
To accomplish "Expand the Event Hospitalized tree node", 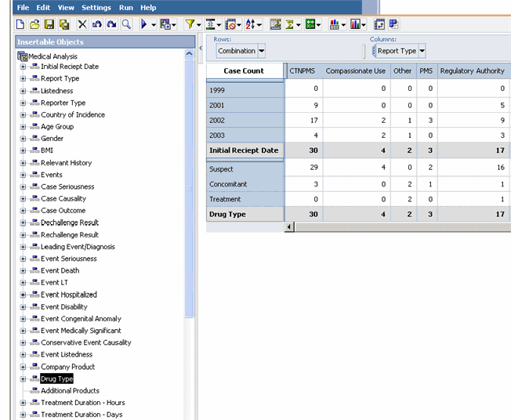I will tap(23, 295).
